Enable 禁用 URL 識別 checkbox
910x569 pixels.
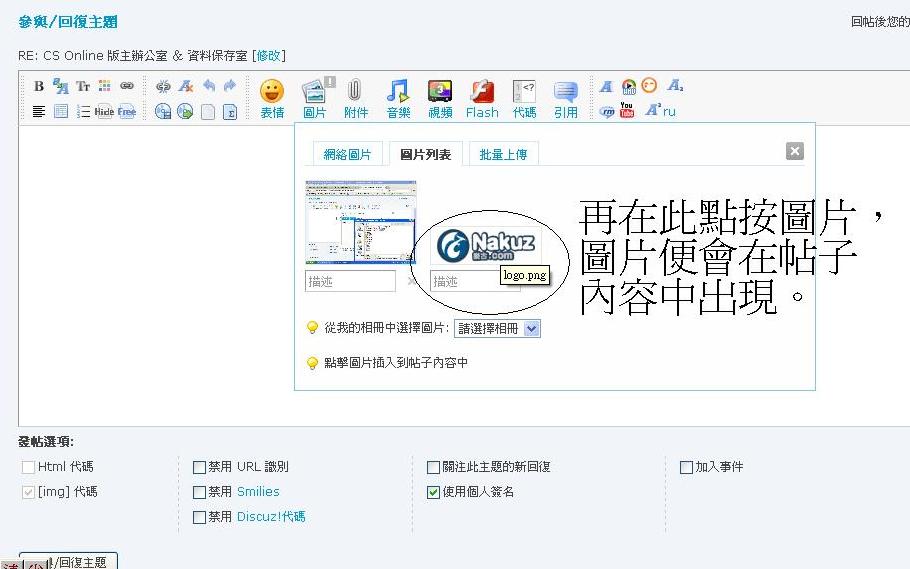[x=199, y=467]
